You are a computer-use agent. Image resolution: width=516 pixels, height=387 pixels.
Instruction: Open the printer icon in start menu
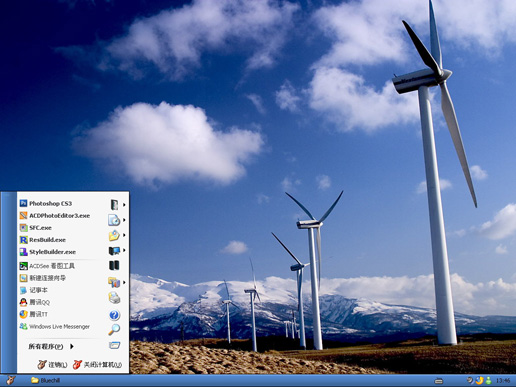[114, 298]
